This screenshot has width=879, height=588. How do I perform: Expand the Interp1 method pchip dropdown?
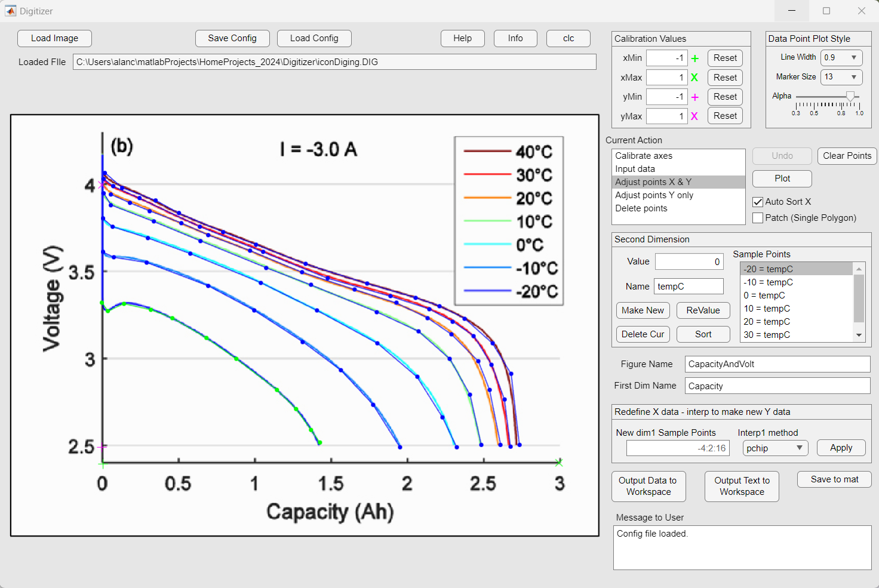(x=775, y=448)
